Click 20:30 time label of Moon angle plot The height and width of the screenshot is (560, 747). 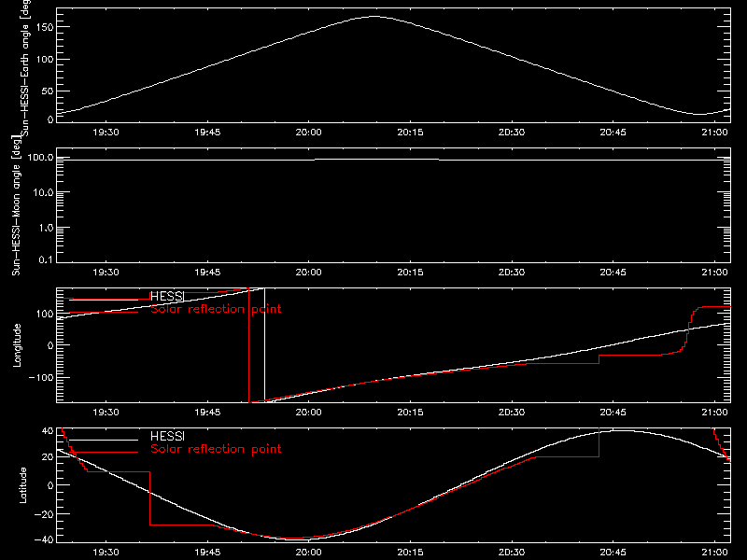(512, 272)
